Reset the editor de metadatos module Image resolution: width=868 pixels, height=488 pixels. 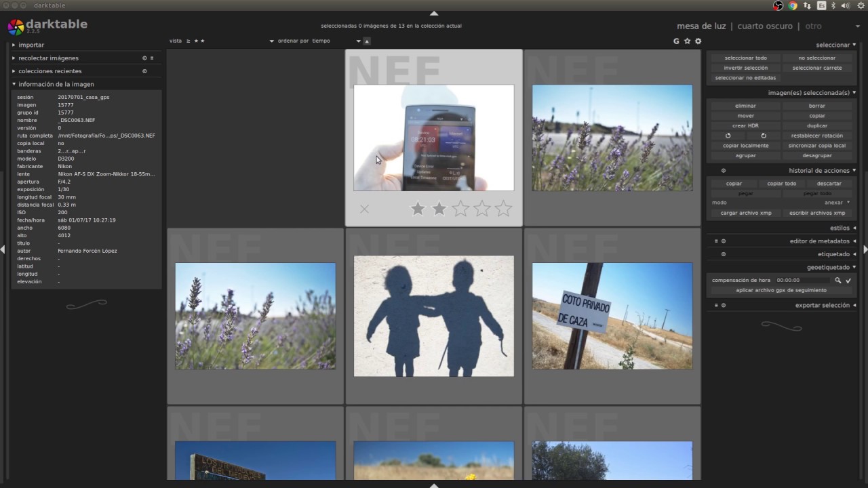(724, 241)
